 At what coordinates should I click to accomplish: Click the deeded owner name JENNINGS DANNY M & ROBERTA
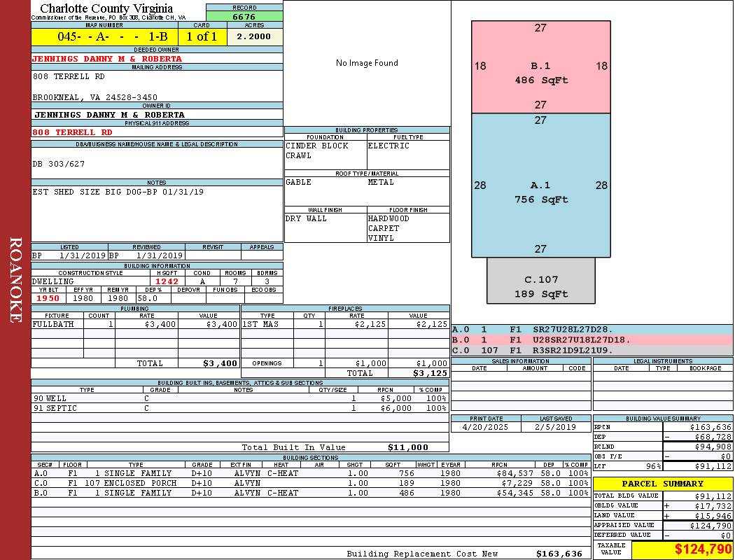(x=107, y=59)
